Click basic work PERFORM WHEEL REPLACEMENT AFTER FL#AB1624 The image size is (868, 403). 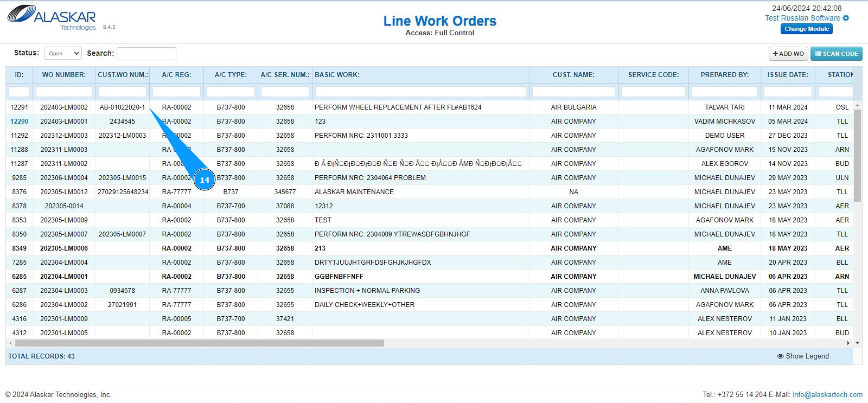pyautogui.click(x=398, y=107)
